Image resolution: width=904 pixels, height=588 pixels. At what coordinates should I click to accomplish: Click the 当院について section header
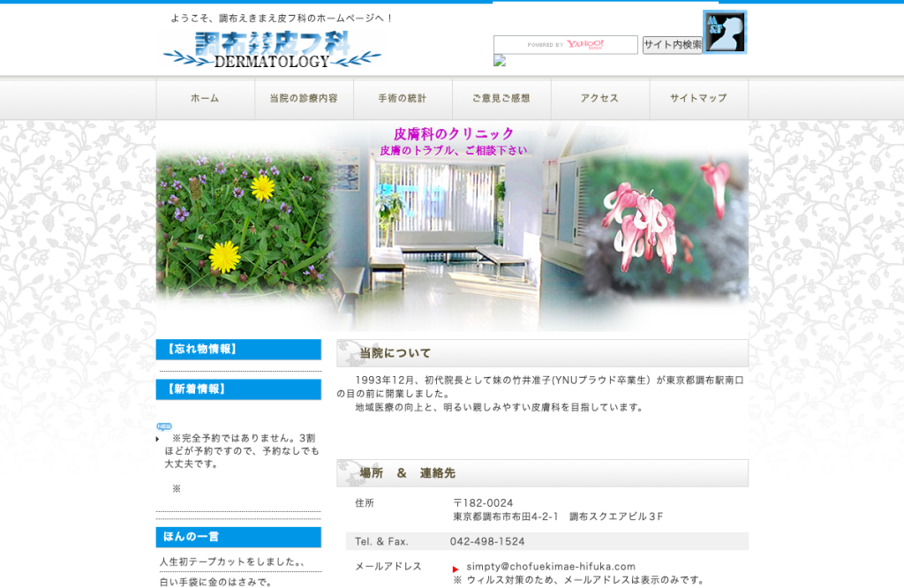pos(543,353)
